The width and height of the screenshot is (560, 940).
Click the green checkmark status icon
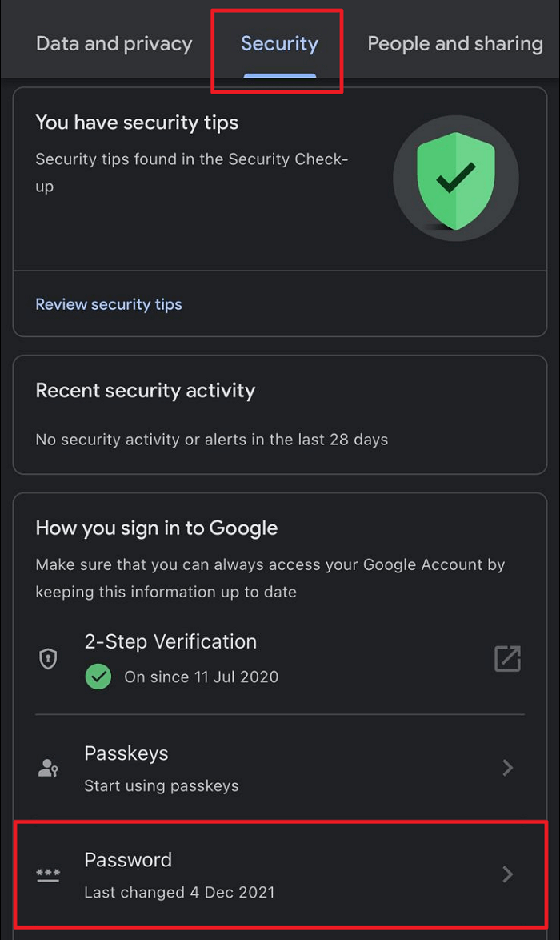98,677
